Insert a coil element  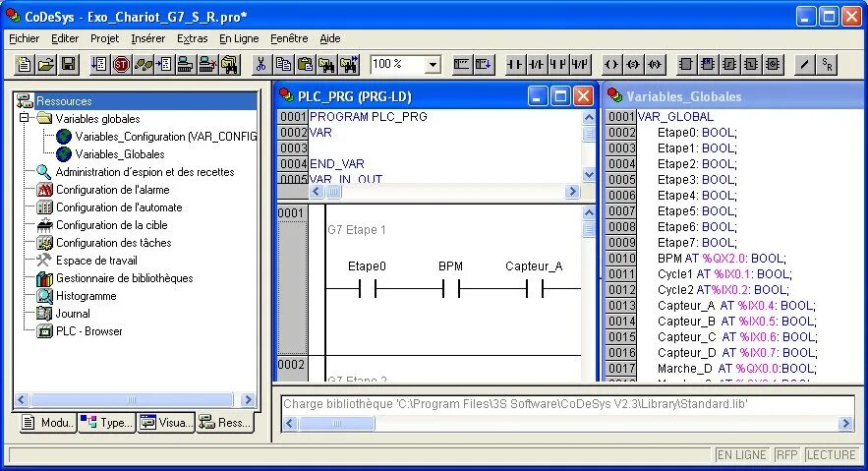click(x=611, y=65)
